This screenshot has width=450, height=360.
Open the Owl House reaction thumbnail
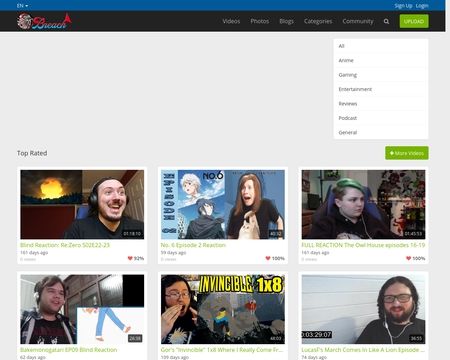pyautogui.click(x=363, y=204)
